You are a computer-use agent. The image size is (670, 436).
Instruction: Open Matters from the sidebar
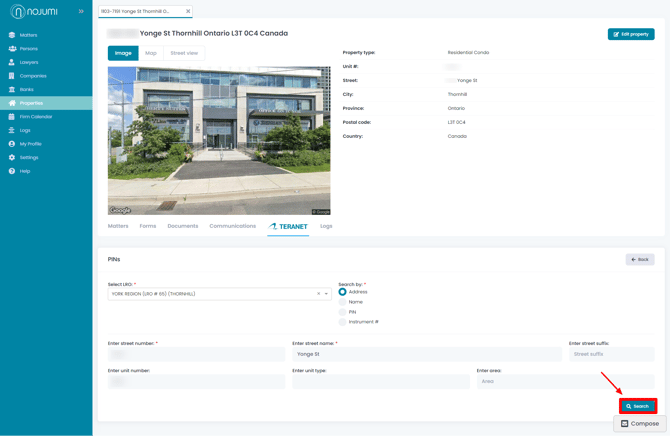pos(28,35)
